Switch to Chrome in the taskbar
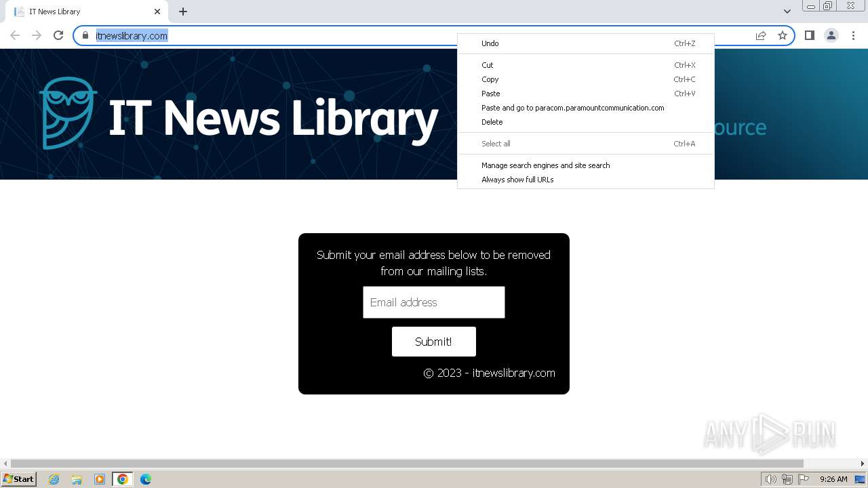 123,479
